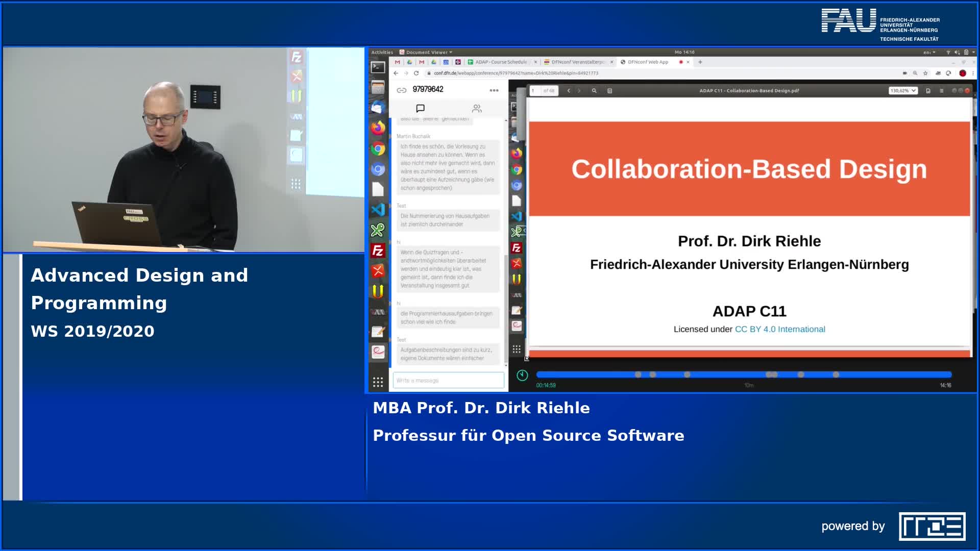Image resolution: width=980 pixels, height=551 pixels.
Task: Open a new browser tab with plus button
Action: (x=700, y=62)
